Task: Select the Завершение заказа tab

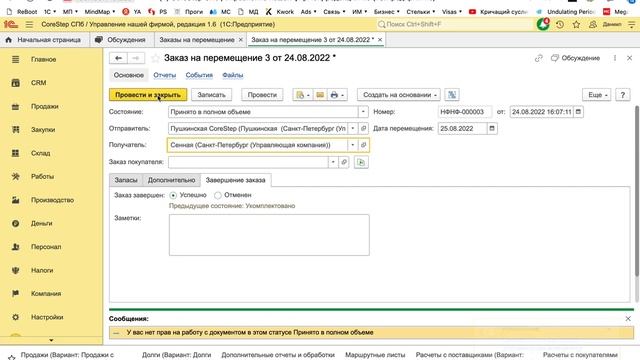Action: [236, 180]
